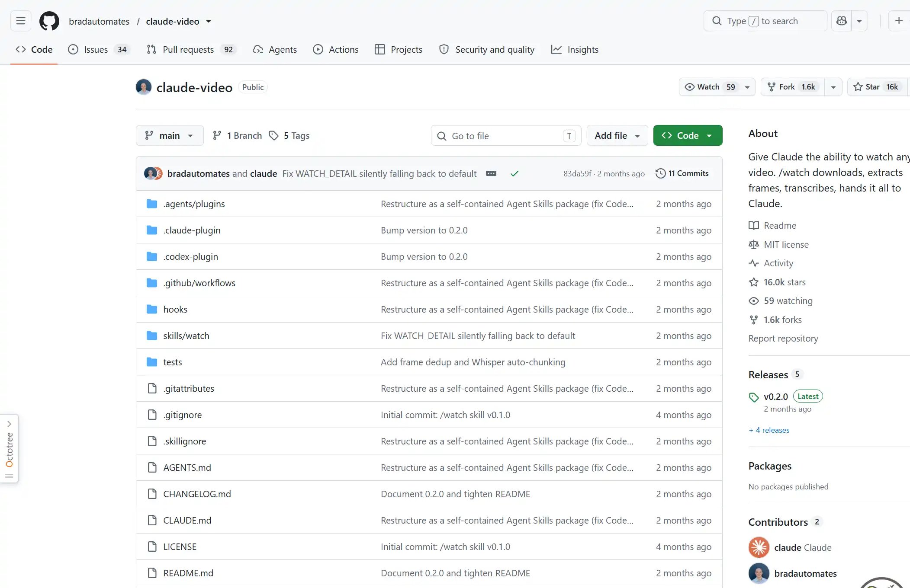This screenshot has height=588, width=910.
Task: Click the MIT license scale icon
Action: (x=754, y=244)
